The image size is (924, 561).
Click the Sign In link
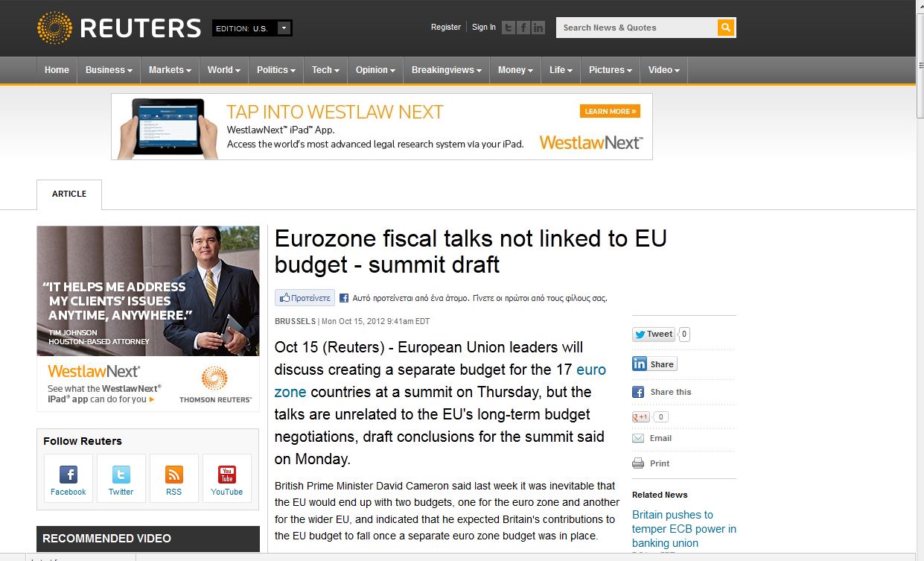pos(483,28)
